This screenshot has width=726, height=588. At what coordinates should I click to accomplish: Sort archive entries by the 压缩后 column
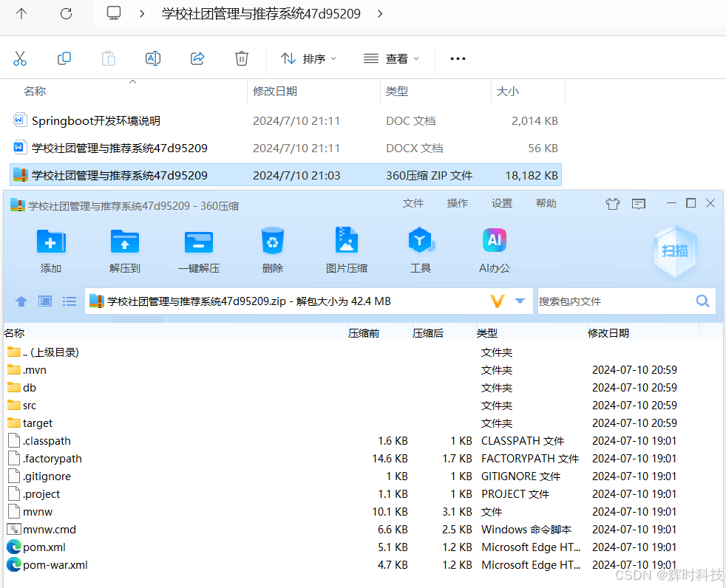(x=428, y=333)
